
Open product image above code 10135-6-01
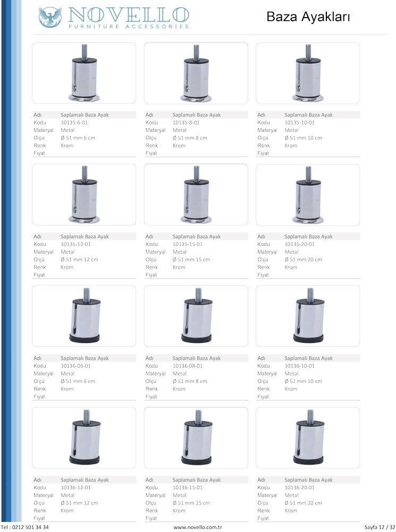click(84, 73)
